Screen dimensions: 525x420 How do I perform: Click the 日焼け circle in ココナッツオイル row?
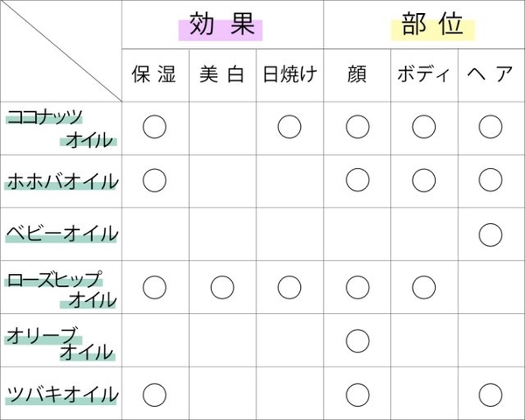point(290,127)
